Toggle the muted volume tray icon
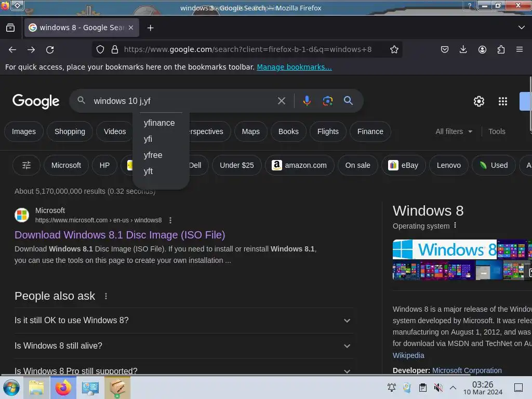 point(438,388)
